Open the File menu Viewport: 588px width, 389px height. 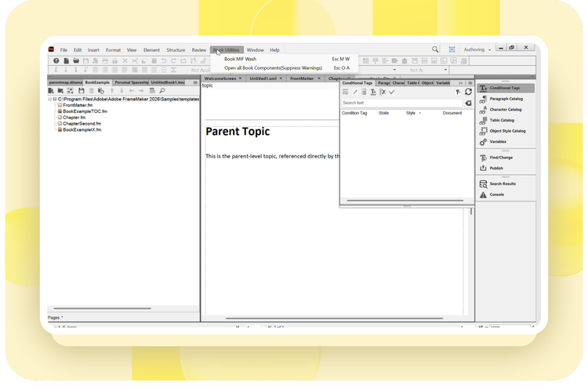[x=64, y=50]
